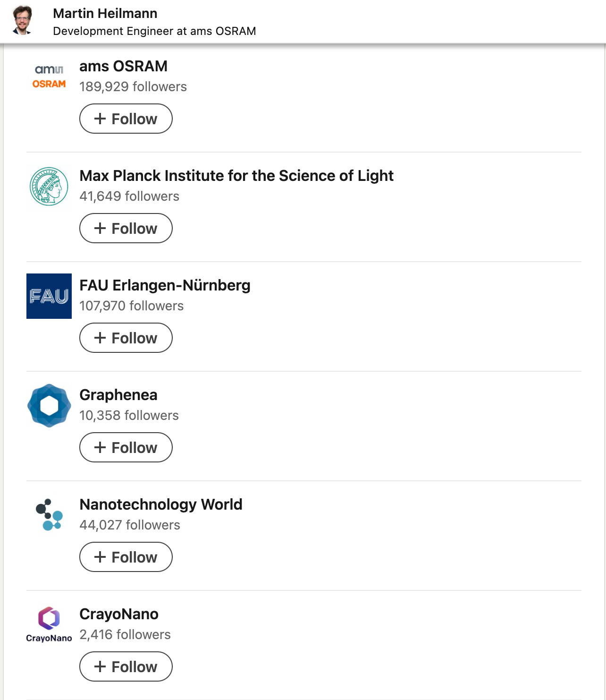Image resolution: width=606 pixels, height=700 pixels.
Task: Click the ams OSRAM company logo
Action: [49, 77]
